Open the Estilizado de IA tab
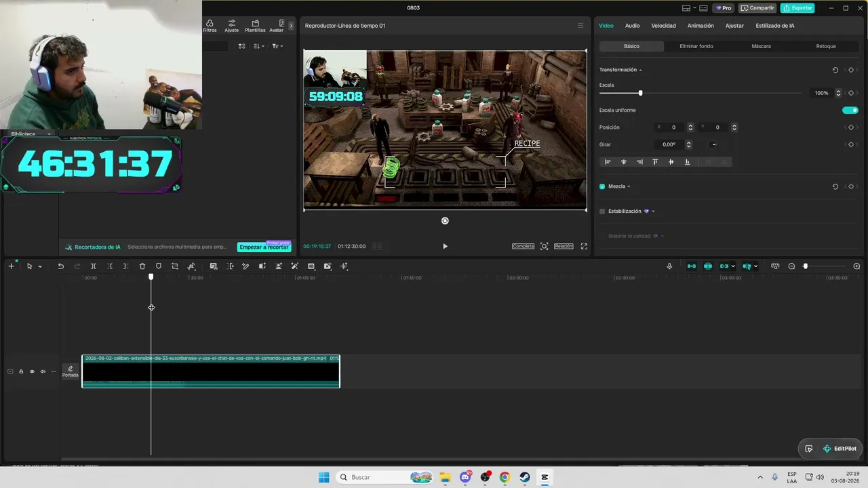 775,26
